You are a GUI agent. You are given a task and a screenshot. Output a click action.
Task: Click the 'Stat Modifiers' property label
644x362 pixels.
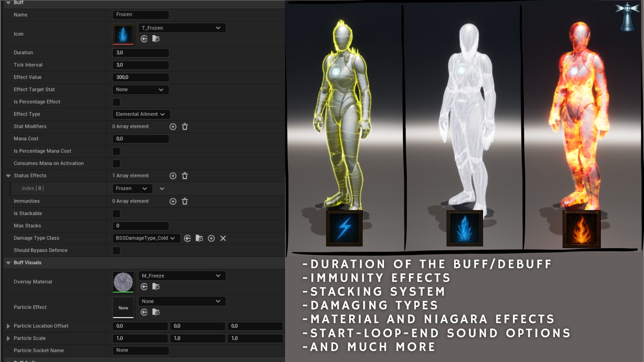coord(30,127)
